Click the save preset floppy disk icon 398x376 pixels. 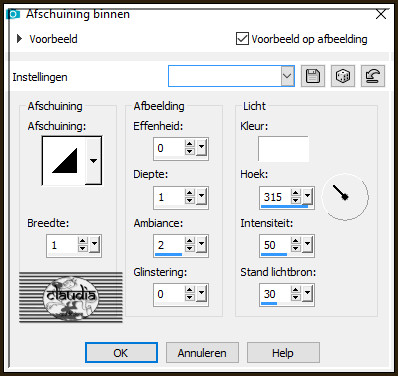pos(313,76)
